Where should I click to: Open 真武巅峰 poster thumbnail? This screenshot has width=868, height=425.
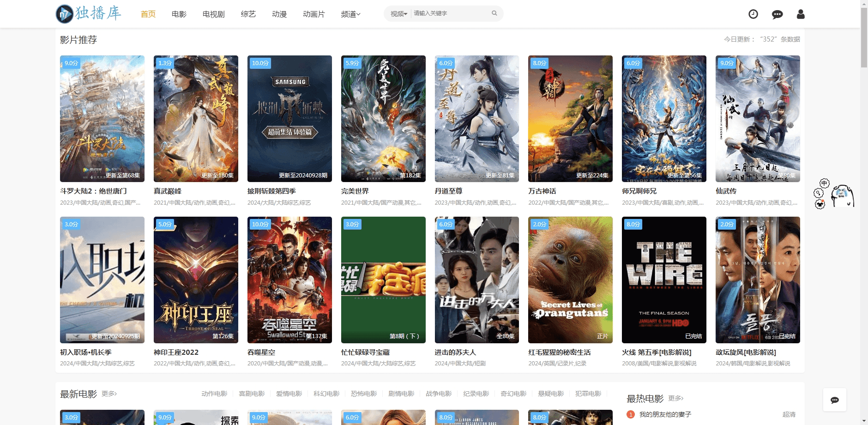tap(196, 119)
